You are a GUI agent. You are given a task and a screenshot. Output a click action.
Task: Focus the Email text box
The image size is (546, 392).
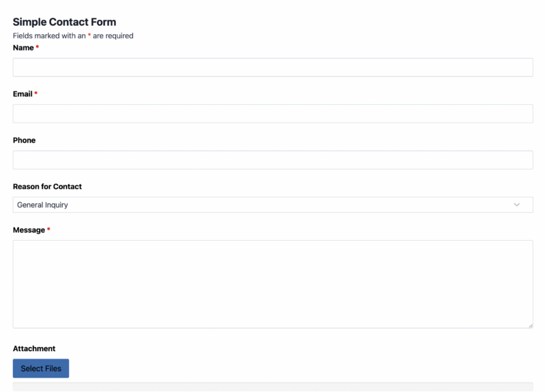272,113
